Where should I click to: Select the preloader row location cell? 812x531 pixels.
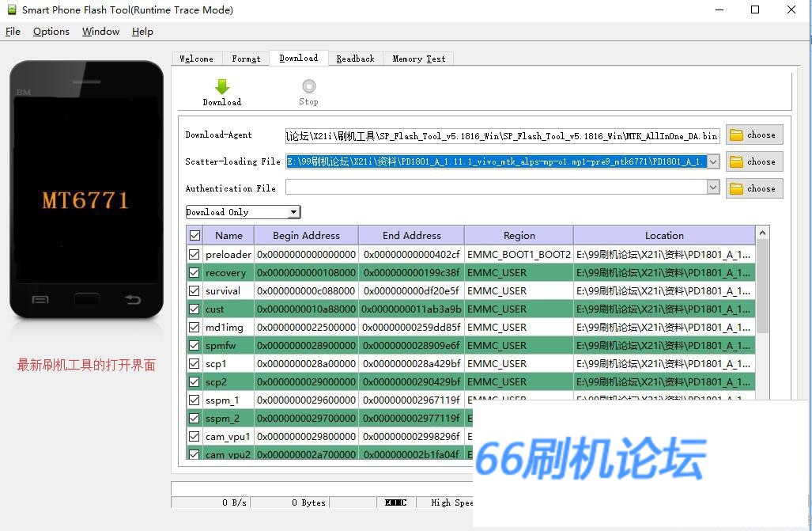coord(664,254)
